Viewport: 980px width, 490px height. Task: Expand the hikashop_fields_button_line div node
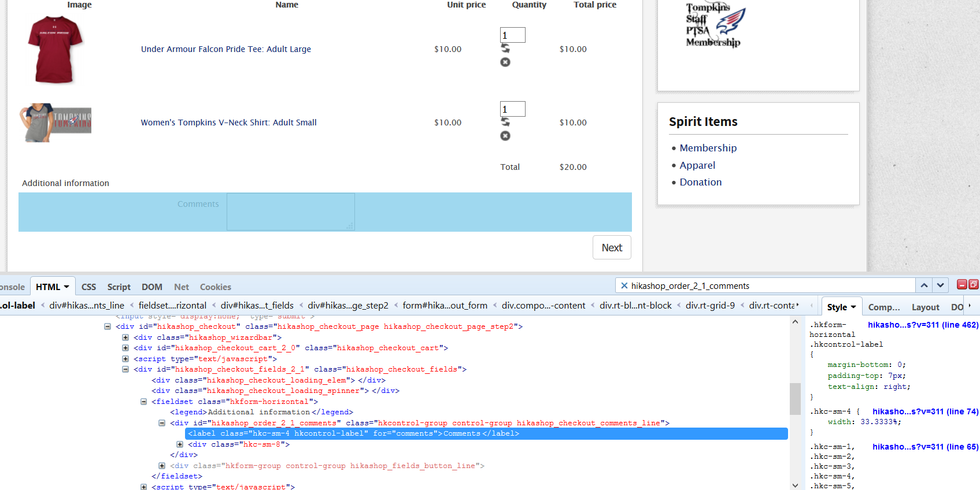[162, 466]
